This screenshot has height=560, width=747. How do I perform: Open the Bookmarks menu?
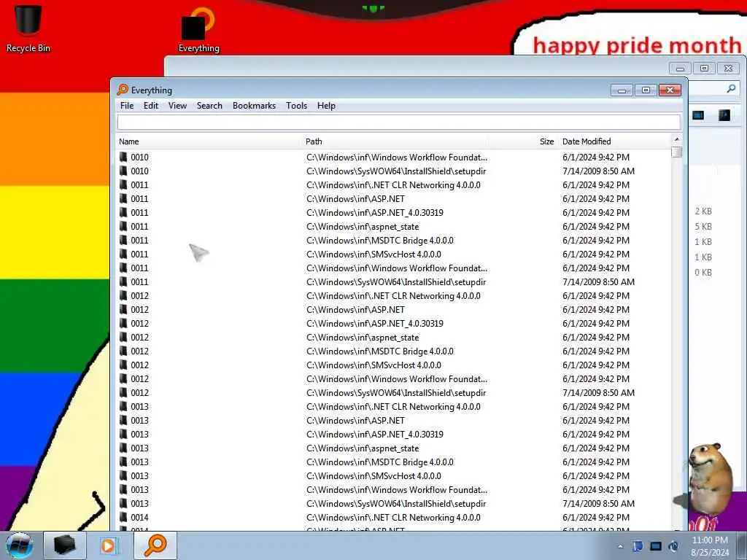[254, 106]
